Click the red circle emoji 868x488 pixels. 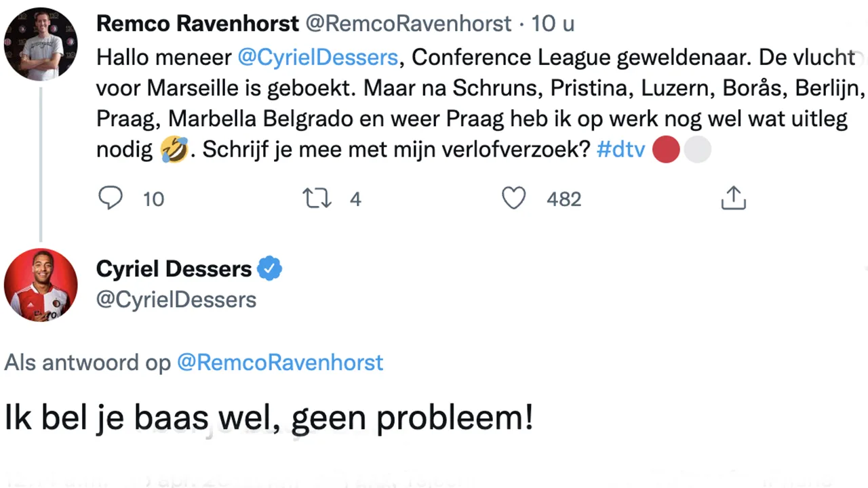[x=666, y=150]
